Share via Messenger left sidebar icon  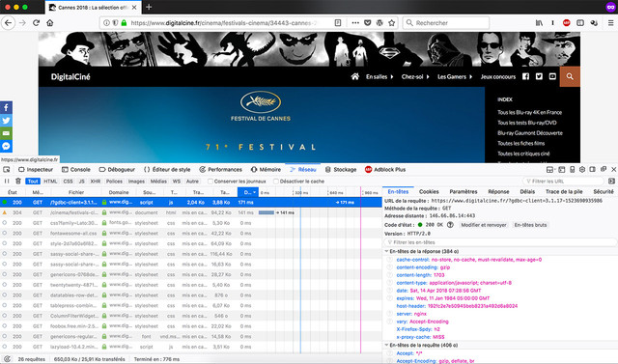click(x=6, y=146)
